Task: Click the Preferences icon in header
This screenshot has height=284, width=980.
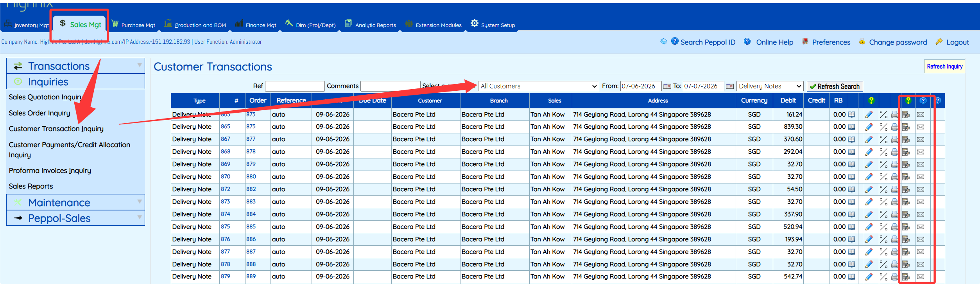Action: tap(805, 41)
